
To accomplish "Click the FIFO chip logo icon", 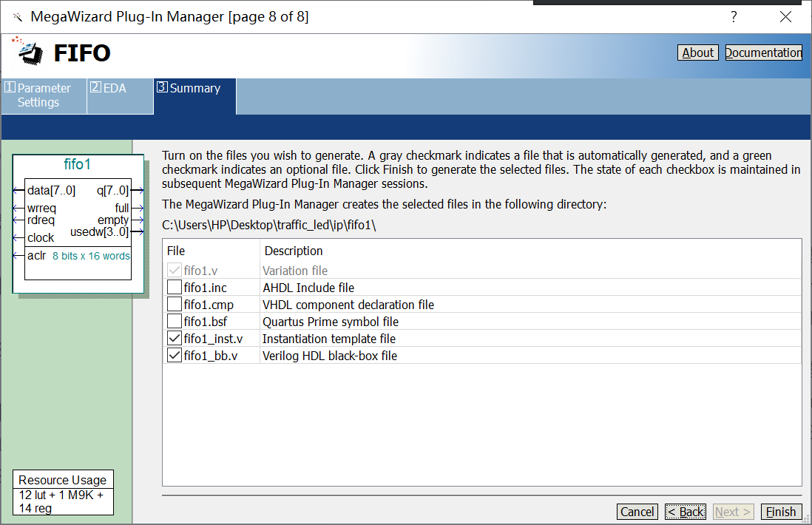I will [x=29, y=51].
